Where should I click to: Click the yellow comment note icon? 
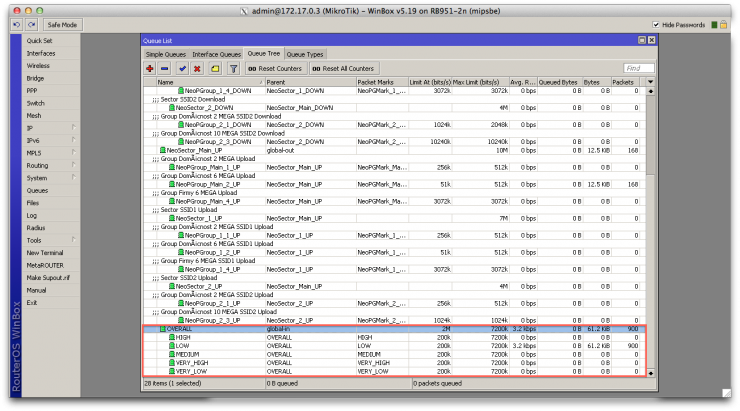pos(215,69)
